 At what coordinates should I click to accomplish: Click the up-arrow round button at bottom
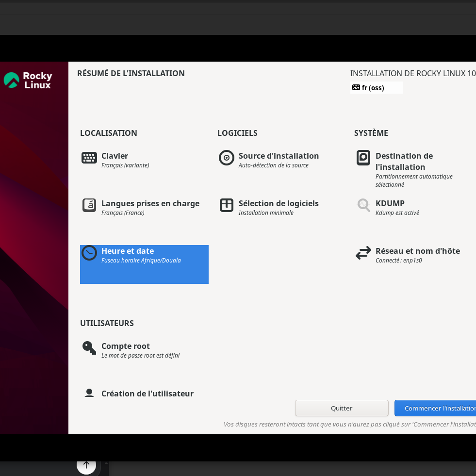86,464
